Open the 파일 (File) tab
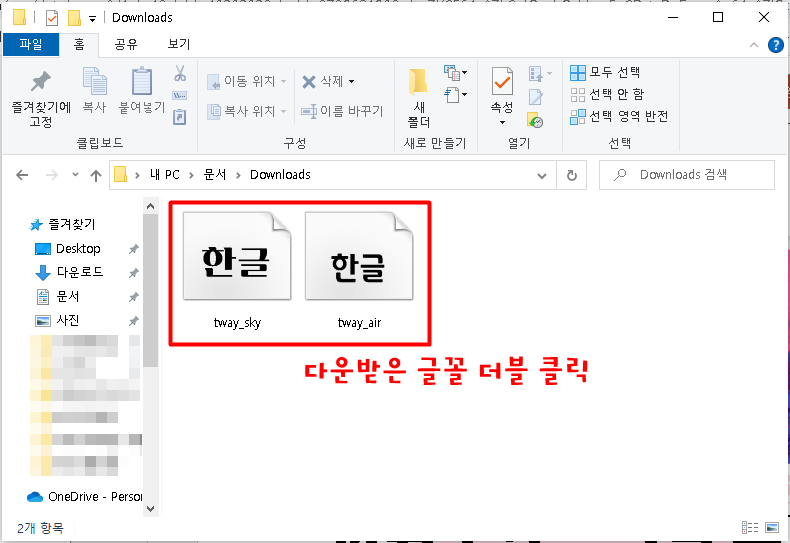The width and height of the screenshot is (790, 543). [31, 45]
